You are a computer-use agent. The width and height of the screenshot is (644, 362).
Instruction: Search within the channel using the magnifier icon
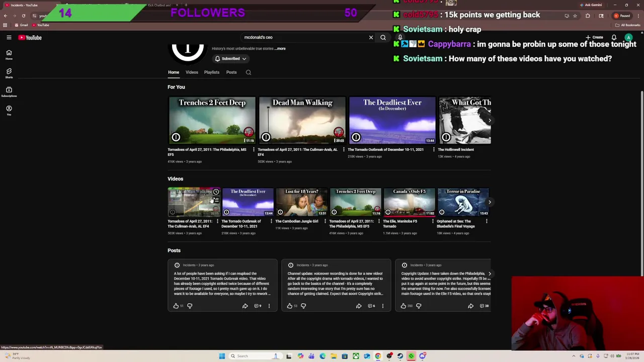249,72
